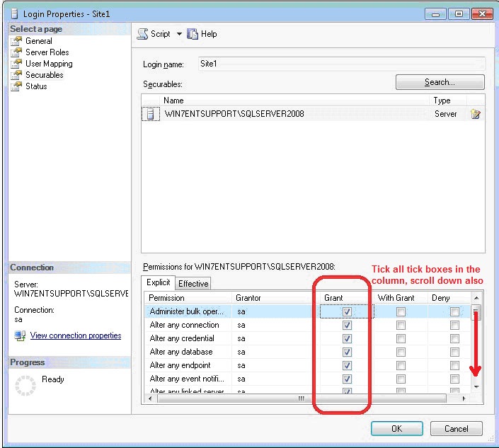Viewport: 499px width, 448px height.
Task: Tick Deny for Alter any credential
Action: pyautogui.click(x=454, y=339)
